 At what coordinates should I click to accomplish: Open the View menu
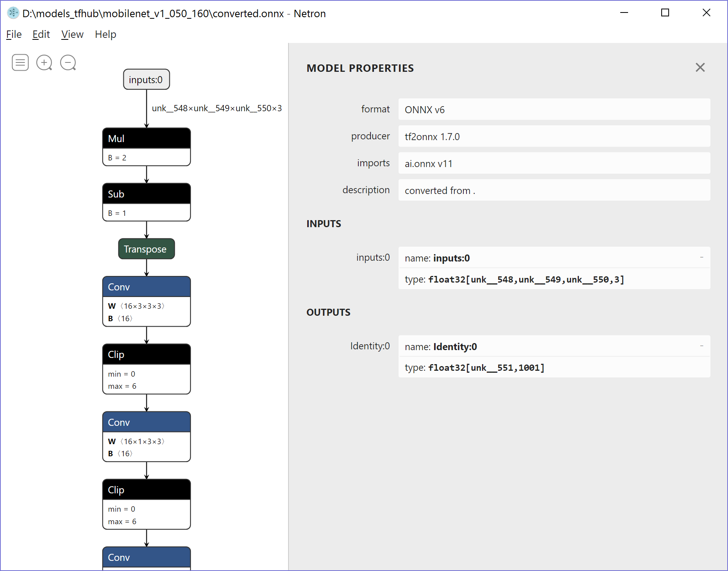pyautogui.click(x=72, y=34)
